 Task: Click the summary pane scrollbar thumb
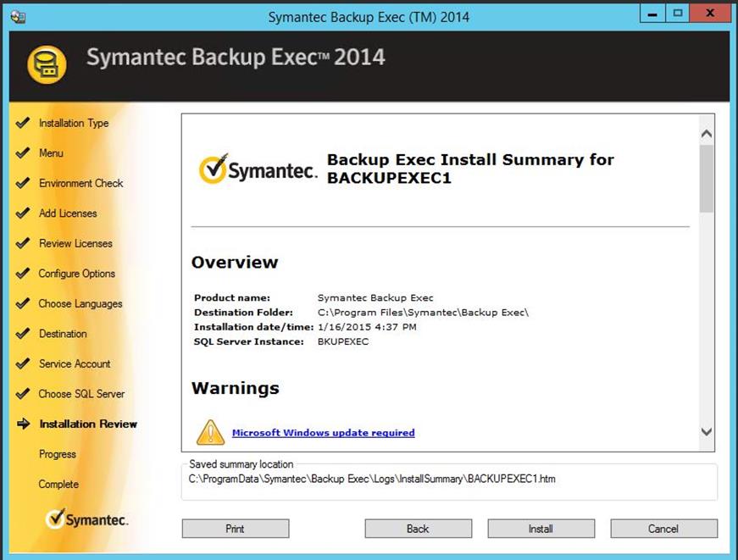pos(706,179)
